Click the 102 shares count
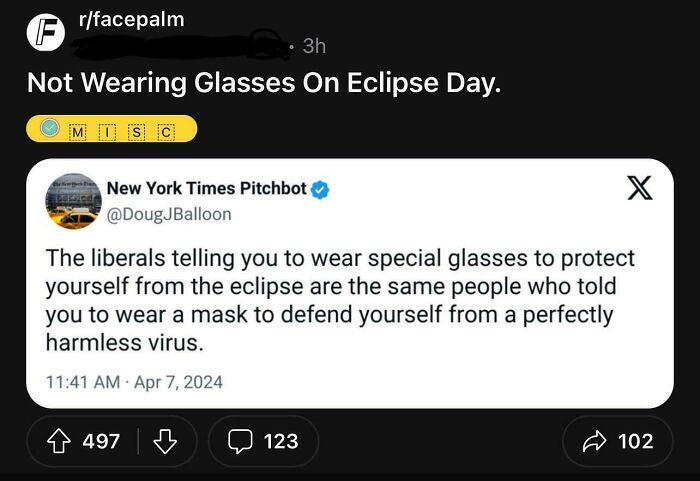The width and height of the screenshot is (700, 481). (636, 441)
